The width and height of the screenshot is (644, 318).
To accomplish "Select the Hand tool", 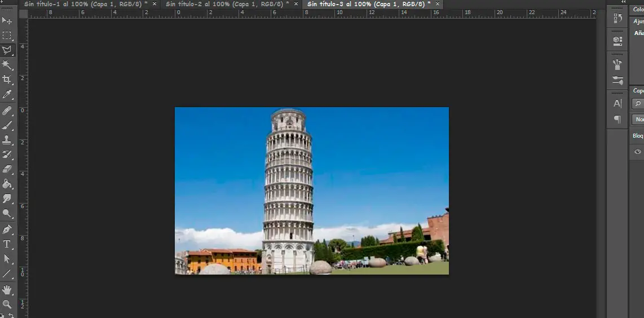I will click(7, 290).
